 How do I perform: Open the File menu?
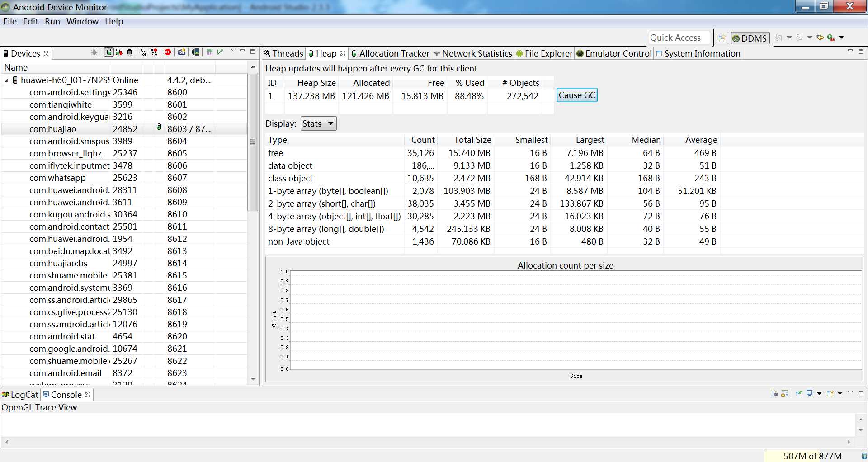pos(9,21)
